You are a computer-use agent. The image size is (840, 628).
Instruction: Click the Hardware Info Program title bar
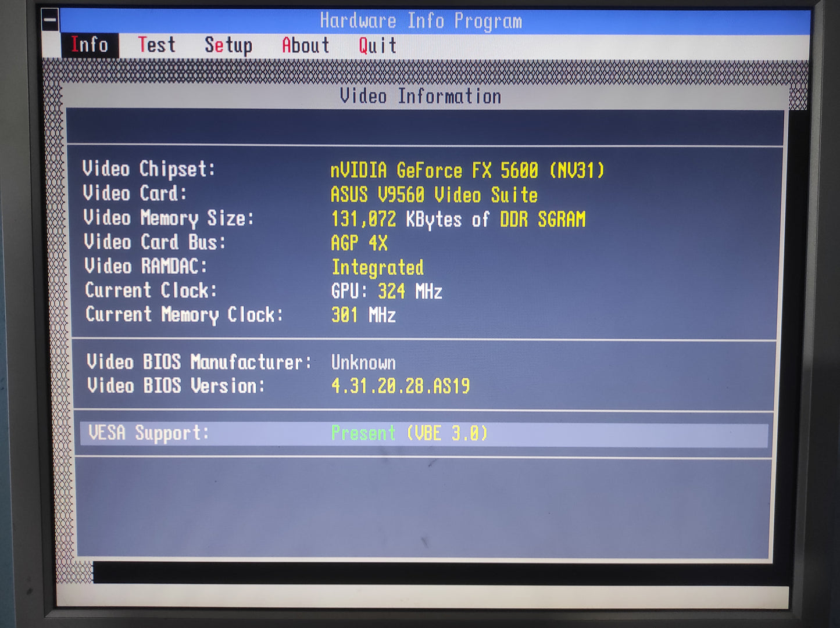421,21
